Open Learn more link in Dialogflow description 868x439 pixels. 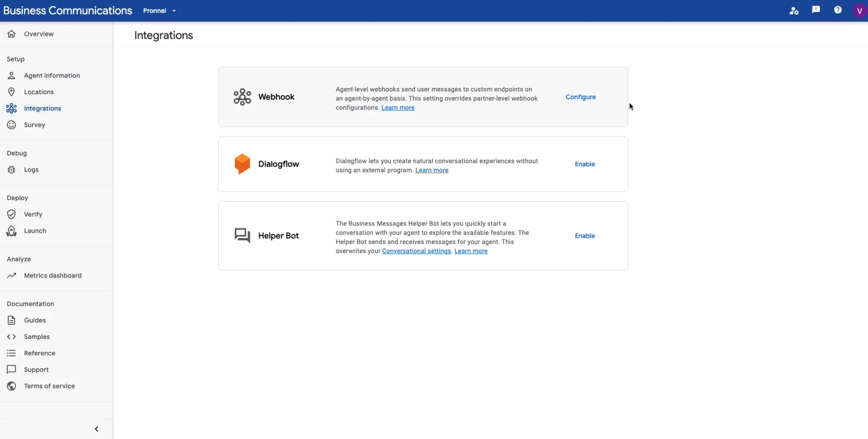tap(431, 170)
